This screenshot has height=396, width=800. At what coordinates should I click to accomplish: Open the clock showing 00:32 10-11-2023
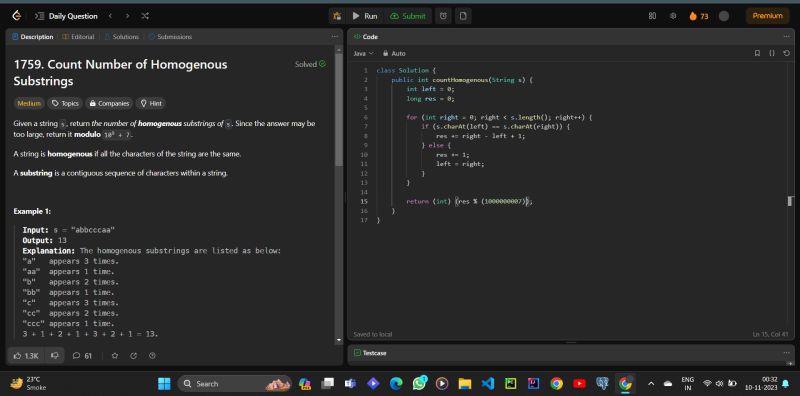(761, 383)
